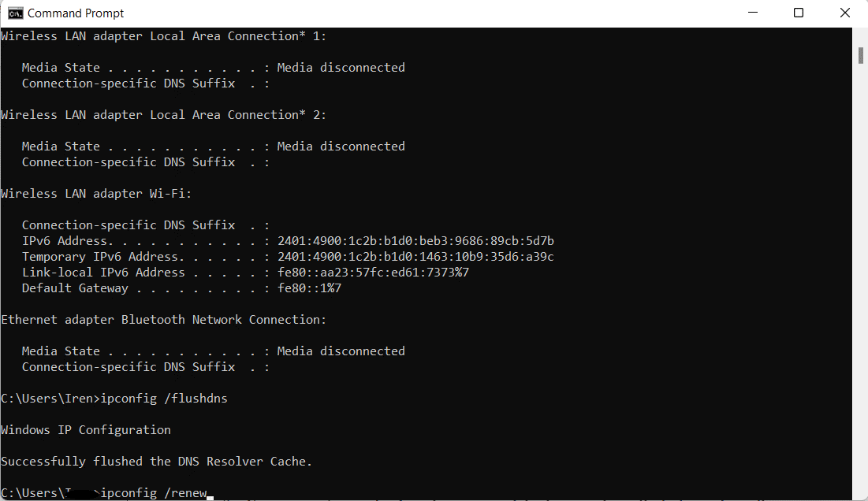This screenshot has width=868, height=501.
Task: Select the Windows IP Configuration header
Action: 85,429
